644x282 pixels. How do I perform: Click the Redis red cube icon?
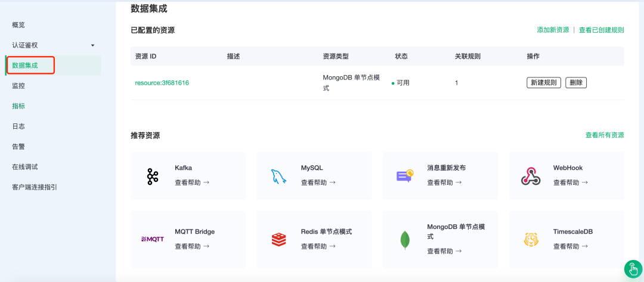click(279, 239)
